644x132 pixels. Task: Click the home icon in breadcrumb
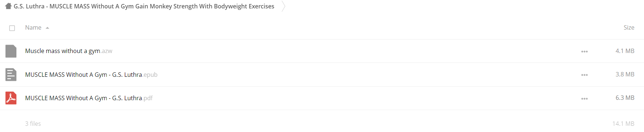coord(8,6)
